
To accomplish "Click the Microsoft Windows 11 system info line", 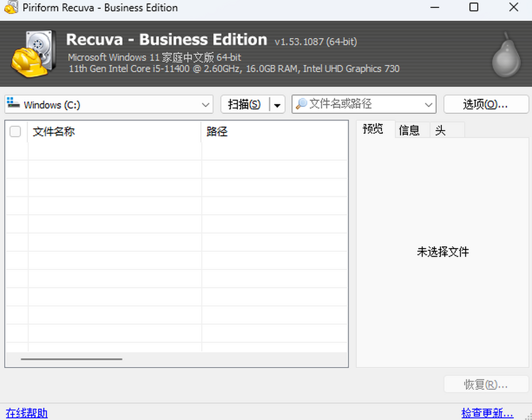I will tap(155, 57).
